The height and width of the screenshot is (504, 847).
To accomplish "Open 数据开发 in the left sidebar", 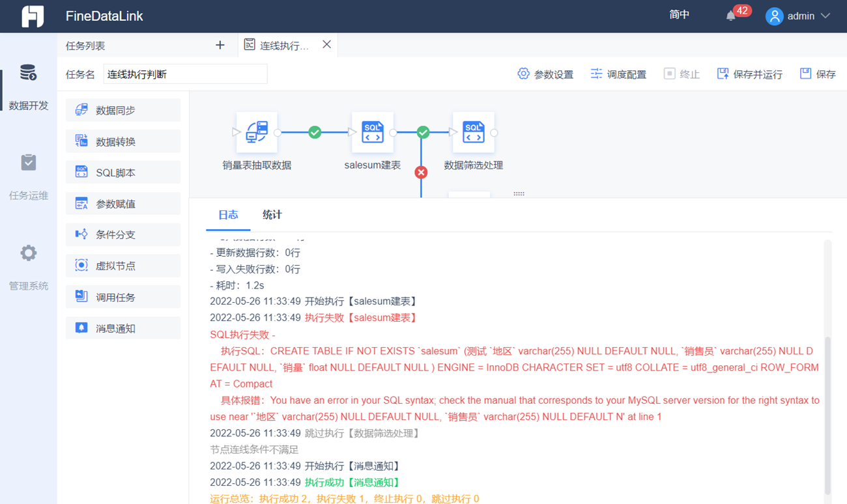I will pyautogui.click(x=29, y=87).
